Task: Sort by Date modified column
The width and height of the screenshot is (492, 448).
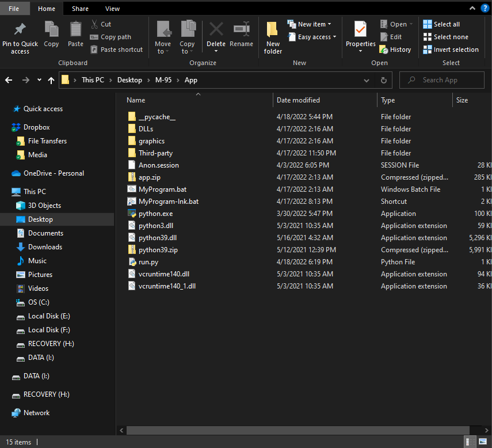Action: click(x=298, y=100)
